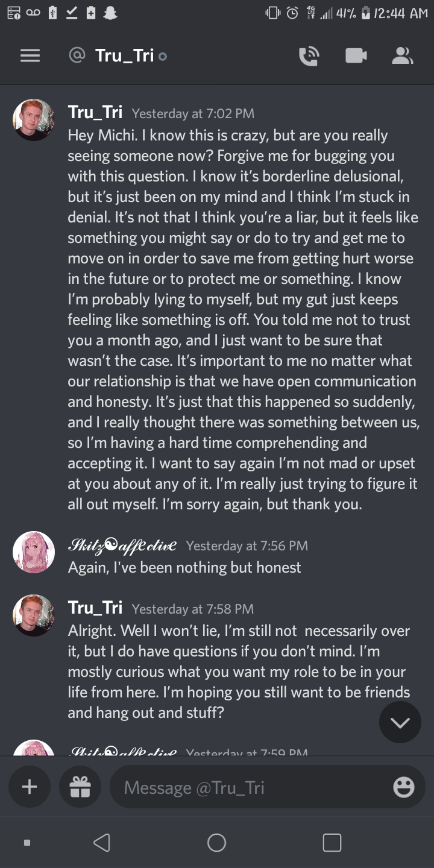Start a video call
Screen dimensions: 434x868
[x=356, y=56]
